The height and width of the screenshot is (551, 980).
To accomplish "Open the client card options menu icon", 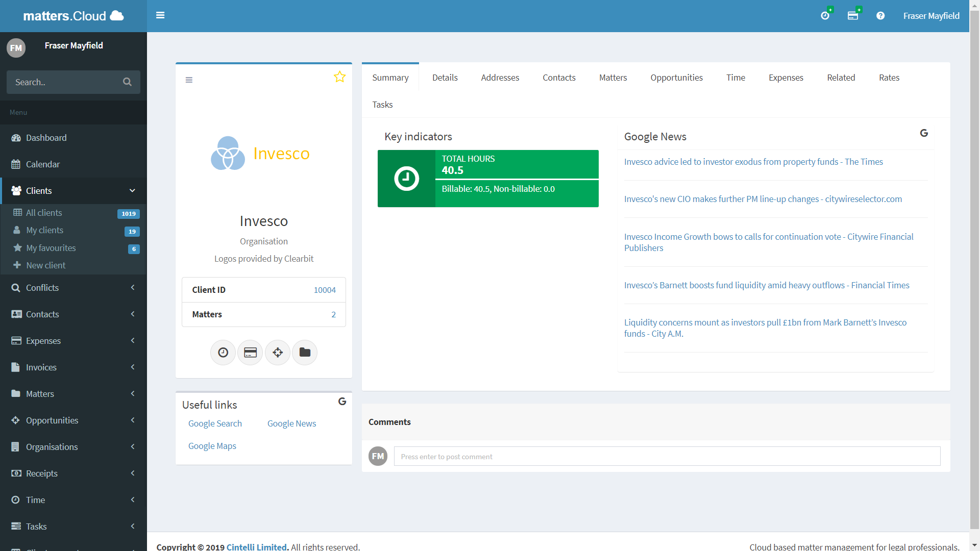I will pos(189,80).
